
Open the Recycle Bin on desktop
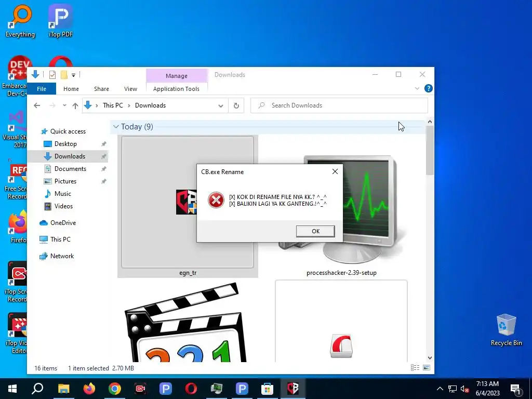pos(506,330)
